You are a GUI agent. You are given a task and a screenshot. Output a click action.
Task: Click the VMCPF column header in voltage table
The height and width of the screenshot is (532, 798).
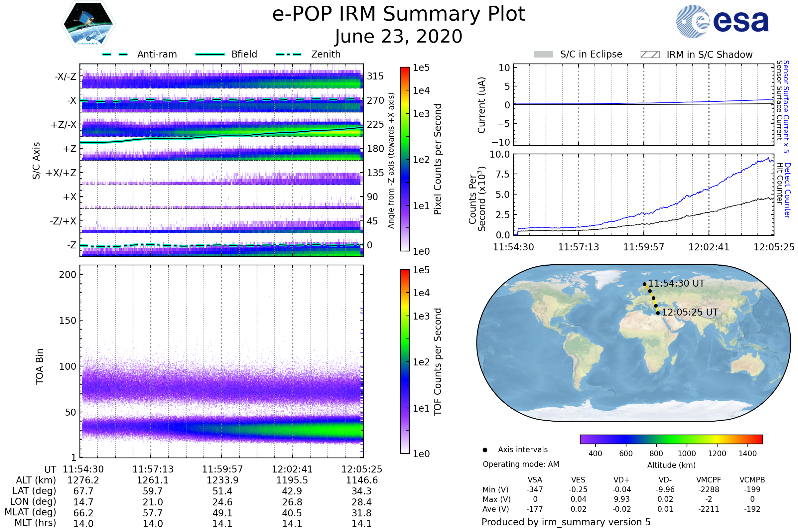(709, 480)
